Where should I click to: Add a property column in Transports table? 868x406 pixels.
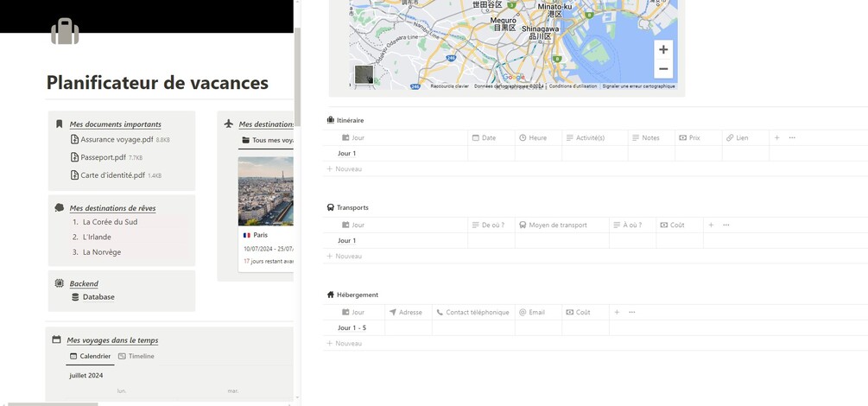(711, 225)
